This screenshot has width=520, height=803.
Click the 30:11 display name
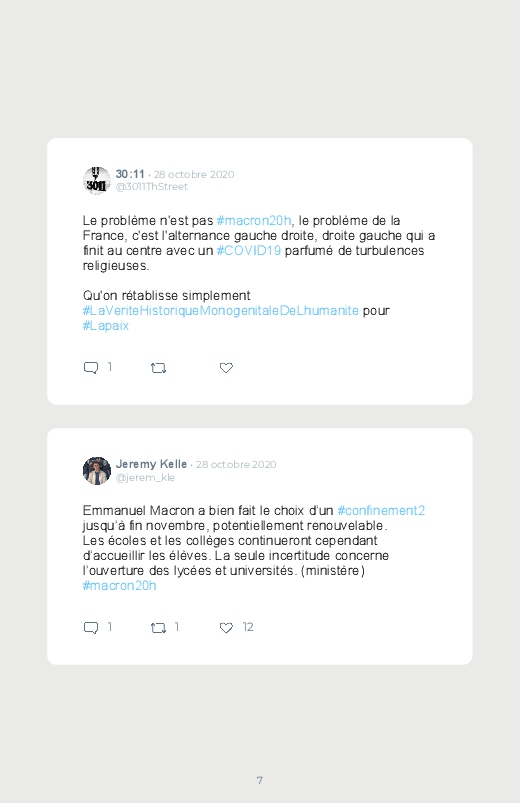coord(130,174)
